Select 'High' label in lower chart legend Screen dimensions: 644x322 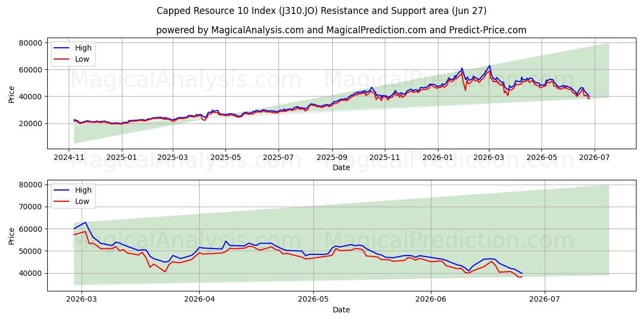[x=83, y=190]
